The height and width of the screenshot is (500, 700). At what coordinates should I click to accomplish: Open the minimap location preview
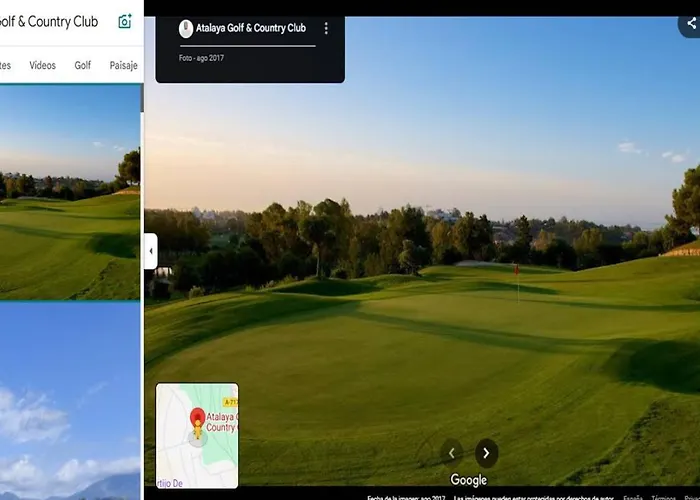coord(197,436)
